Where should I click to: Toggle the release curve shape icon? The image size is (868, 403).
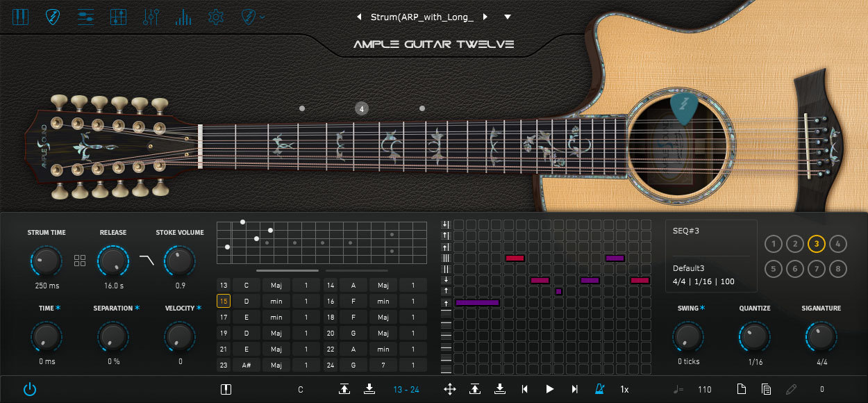pos(147,261)
